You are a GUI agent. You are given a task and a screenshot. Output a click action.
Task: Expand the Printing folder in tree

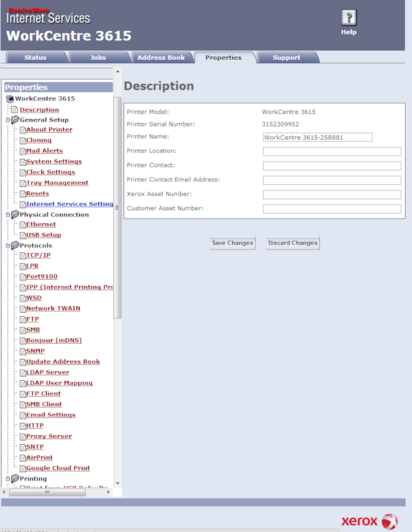pos(8,478)
